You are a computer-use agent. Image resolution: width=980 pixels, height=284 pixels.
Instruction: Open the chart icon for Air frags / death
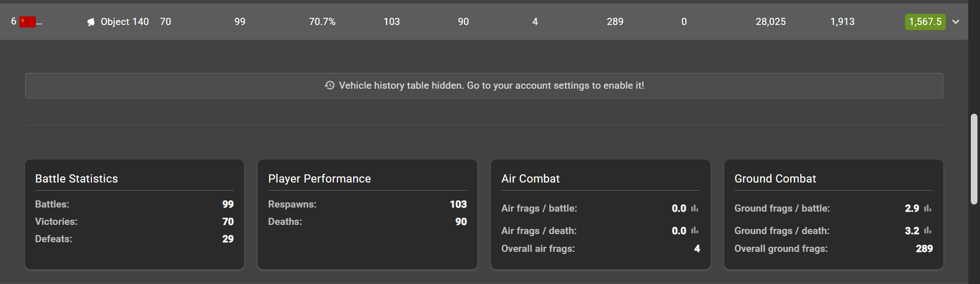(x=695, y=230)
